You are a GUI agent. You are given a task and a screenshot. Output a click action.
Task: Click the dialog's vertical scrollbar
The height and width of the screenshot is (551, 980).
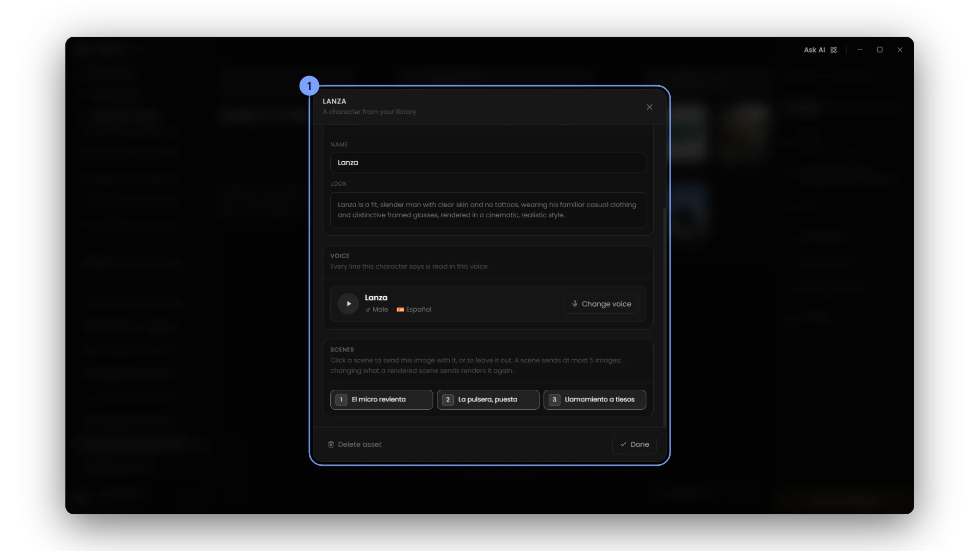click(664, 316)
